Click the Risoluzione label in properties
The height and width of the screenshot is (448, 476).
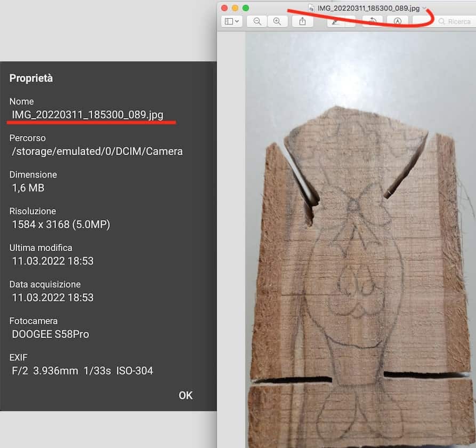33,211
